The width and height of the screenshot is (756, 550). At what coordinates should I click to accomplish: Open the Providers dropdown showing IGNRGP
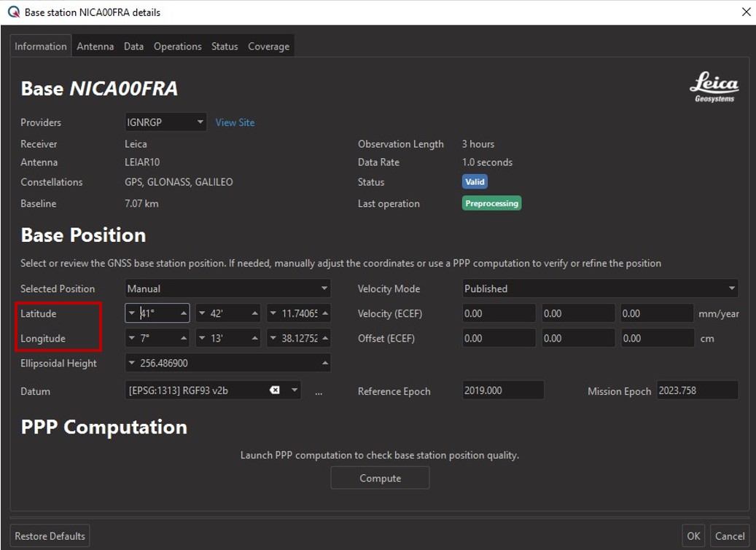pyautogui.click(x=165, y=122)
